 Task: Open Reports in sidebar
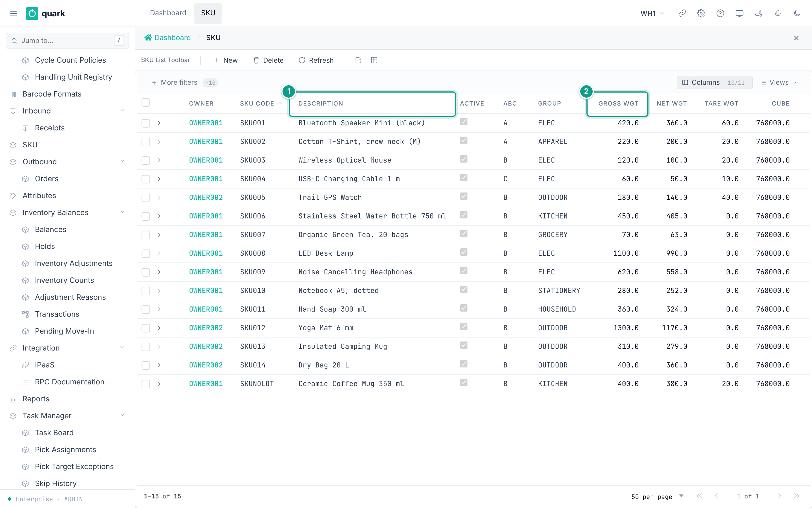pos(36,399)
